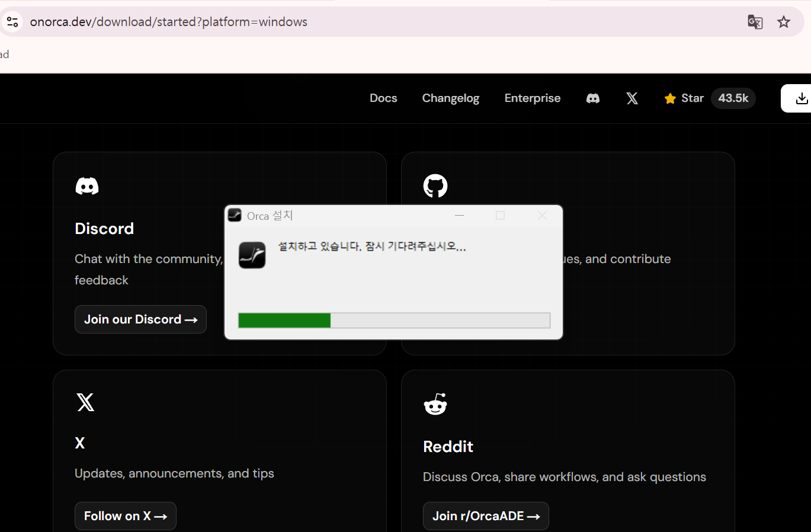Click the large Orca logo inside the installer

click(252, 255)
